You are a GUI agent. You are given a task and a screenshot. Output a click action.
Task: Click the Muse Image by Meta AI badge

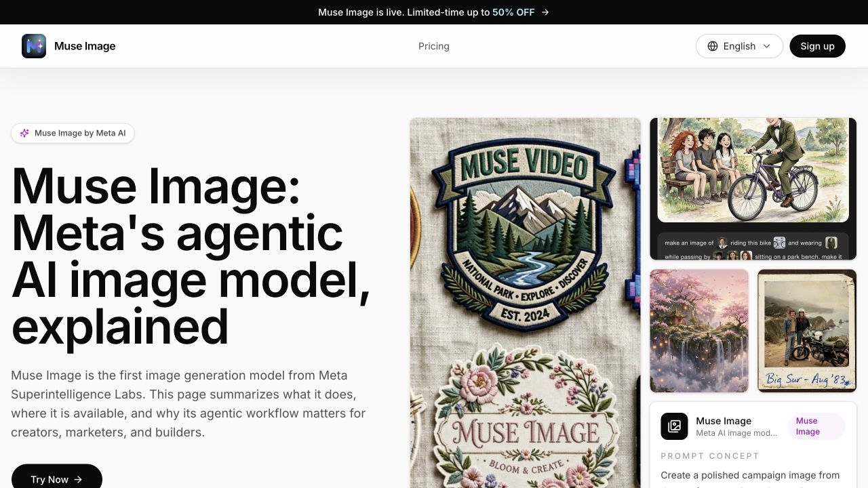point(73,133)
